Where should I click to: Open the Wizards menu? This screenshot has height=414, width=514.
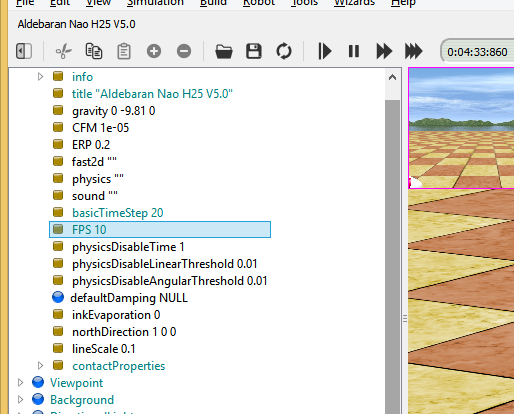354,3
